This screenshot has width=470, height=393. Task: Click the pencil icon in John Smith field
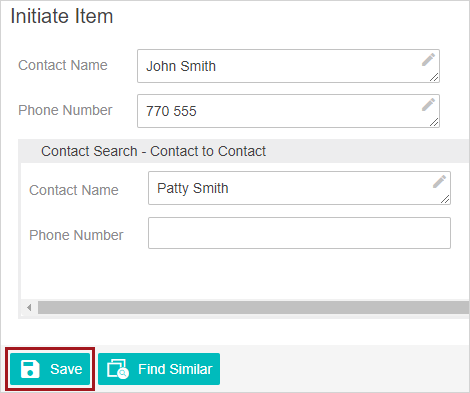tap(428, 60)
